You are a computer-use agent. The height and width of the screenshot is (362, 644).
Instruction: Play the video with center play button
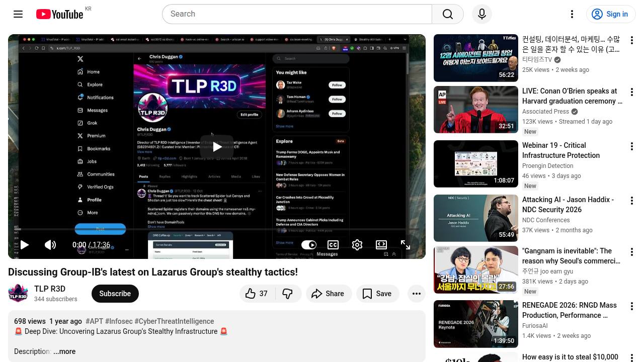click(x=217, y=147)
